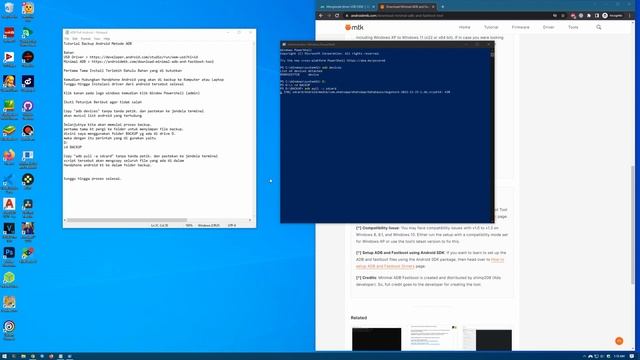The height and width of the screenshot is (360, 640).
Task: Open Notepad's Edit menu
Action: tap(75, 39)
